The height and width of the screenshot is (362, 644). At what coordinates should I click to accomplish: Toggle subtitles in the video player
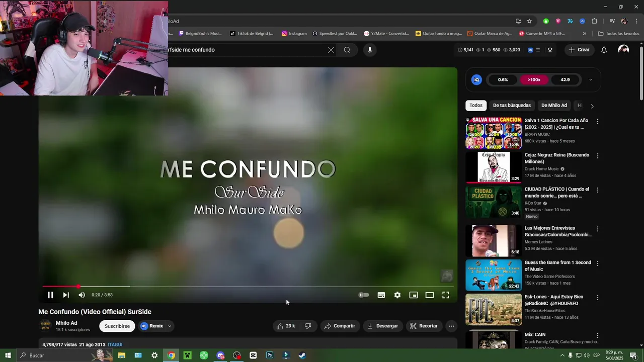(x=381, y=295)
